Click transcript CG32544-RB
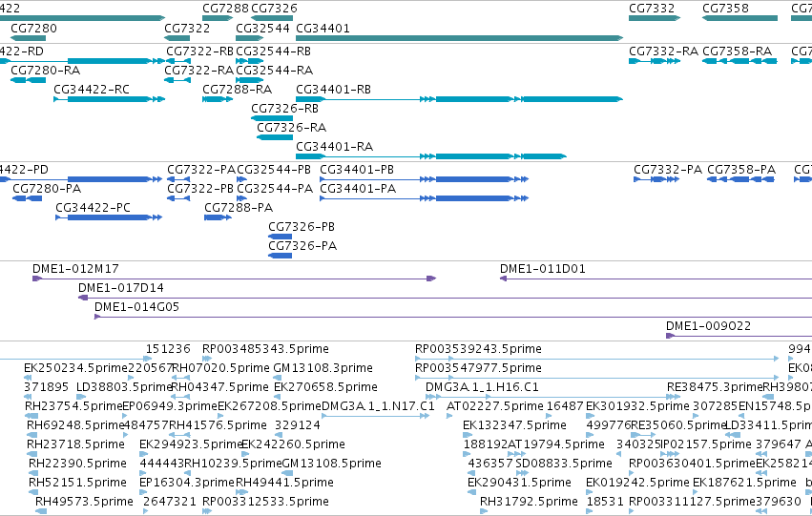812x516 pixels. click(x=250, y=61)
